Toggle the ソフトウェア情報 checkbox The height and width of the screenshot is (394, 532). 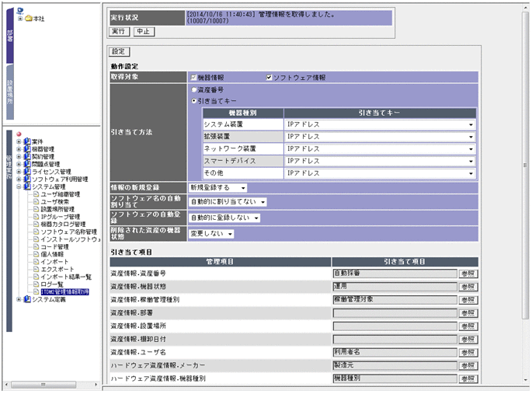tap(269, 78)
